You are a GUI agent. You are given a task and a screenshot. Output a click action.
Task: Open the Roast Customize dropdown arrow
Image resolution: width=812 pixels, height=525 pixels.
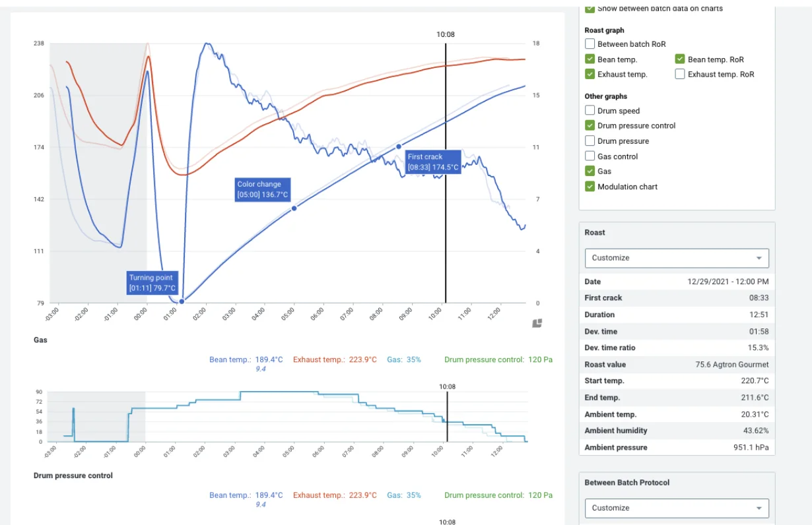click(x=759, y=258)
